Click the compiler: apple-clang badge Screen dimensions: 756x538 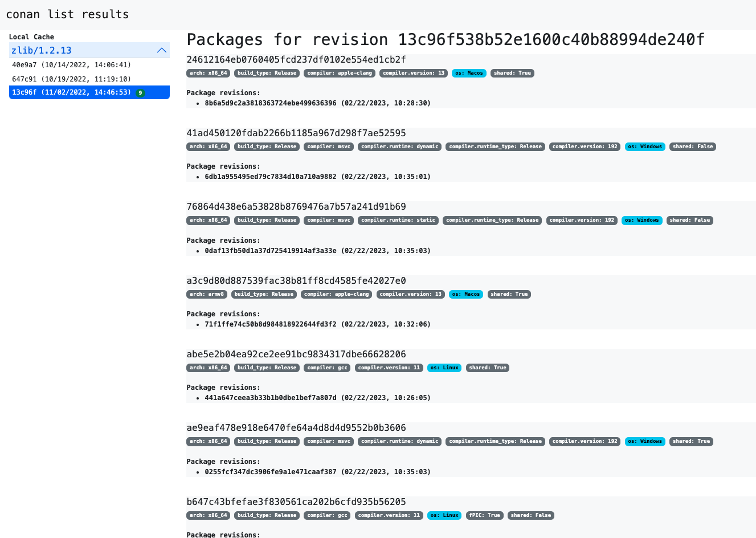[x=339, y=73]
